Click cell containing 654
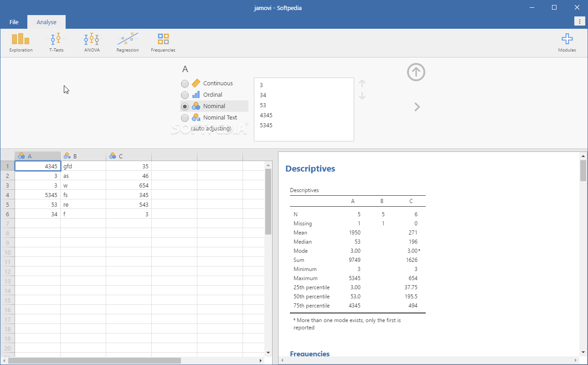 pyautogui.click(x=129, y=185)
